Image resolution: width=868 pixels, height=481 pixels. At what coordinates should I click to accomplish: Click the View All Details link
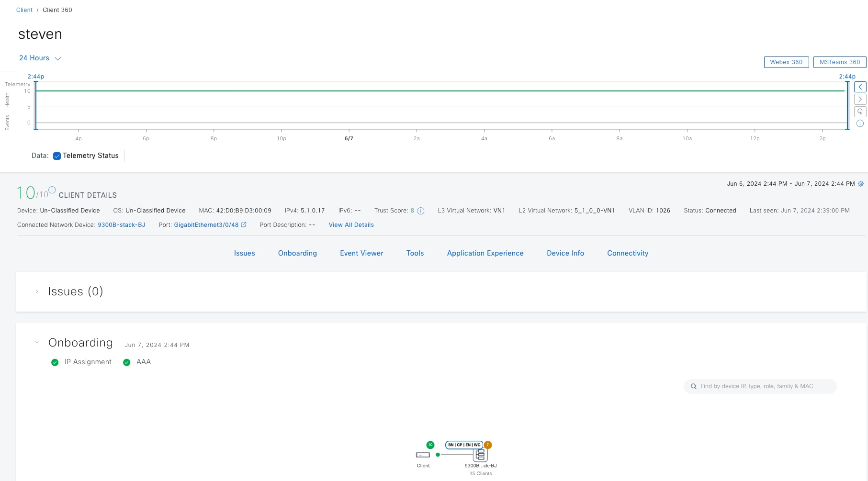(x=351, y=224)
